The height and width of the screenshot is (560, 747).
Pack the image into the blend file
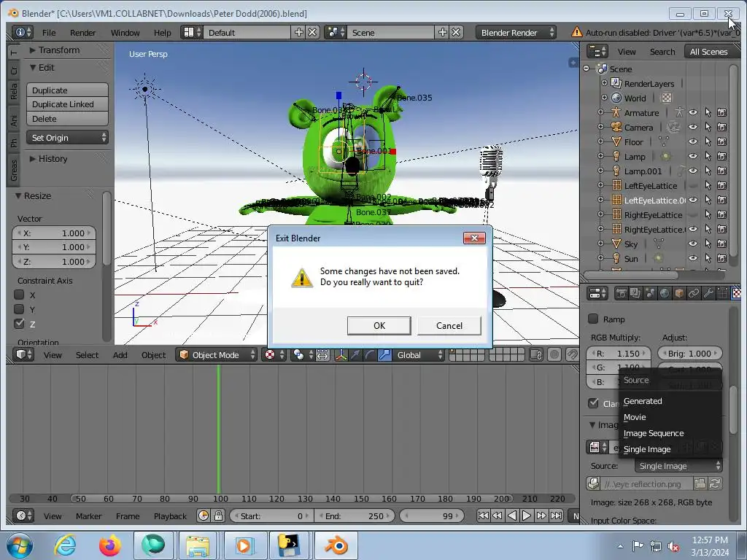pyautogui.click(x=593, y=484)
